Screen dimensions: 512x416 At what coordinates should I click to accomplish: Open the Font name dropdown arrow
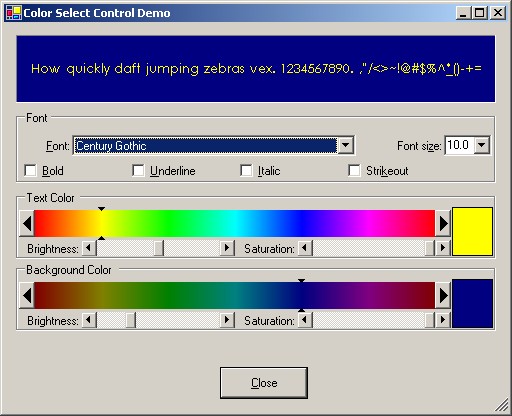[346, 145]
